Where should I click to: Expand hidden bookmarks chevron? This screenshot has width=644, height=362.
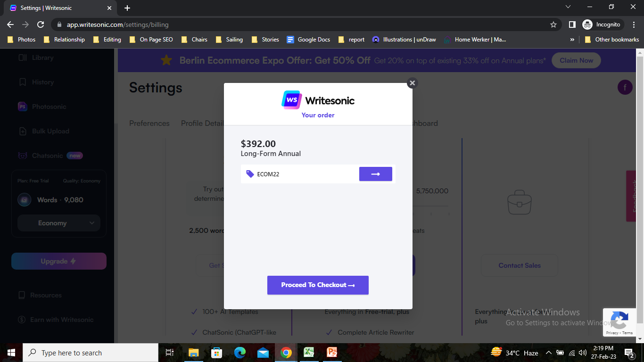[x=572, y=40]
